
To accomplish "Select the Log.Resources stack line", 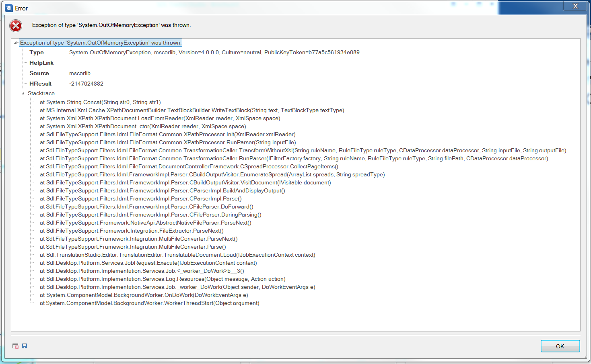I will [x=163, y=279].
